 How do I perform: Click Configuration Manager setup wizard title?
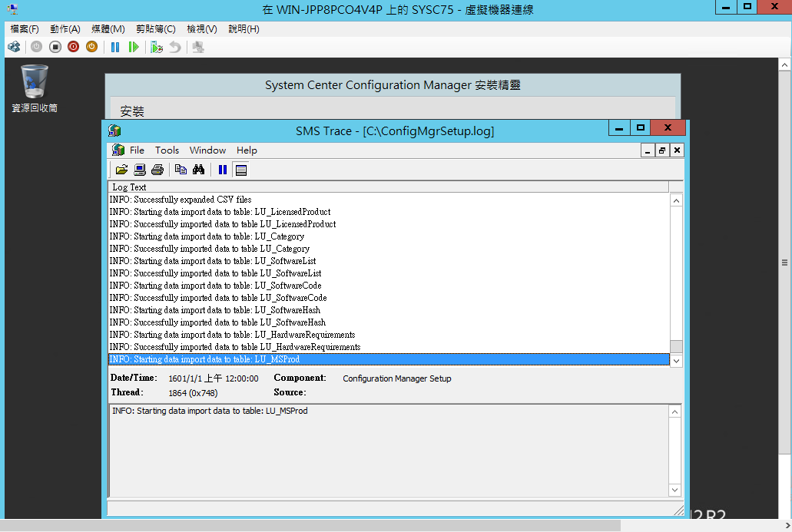[393, 84]
